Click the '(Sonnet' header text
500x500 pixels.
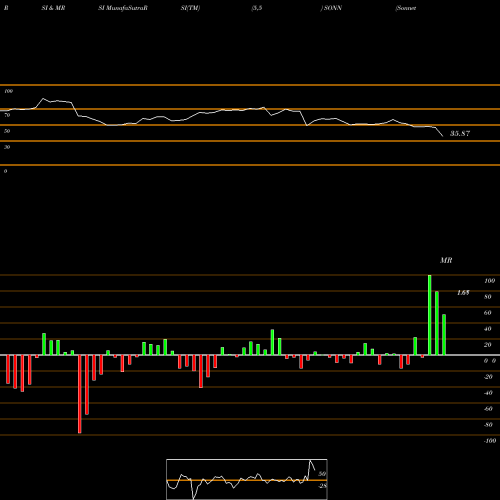(406, 8)
